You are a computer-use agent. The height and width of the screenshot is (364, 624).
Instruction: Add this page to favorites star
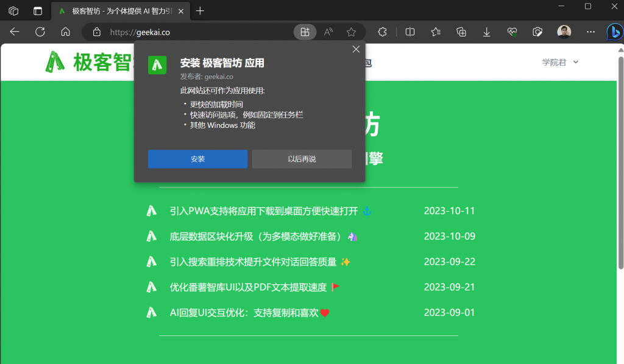point(351,32)
